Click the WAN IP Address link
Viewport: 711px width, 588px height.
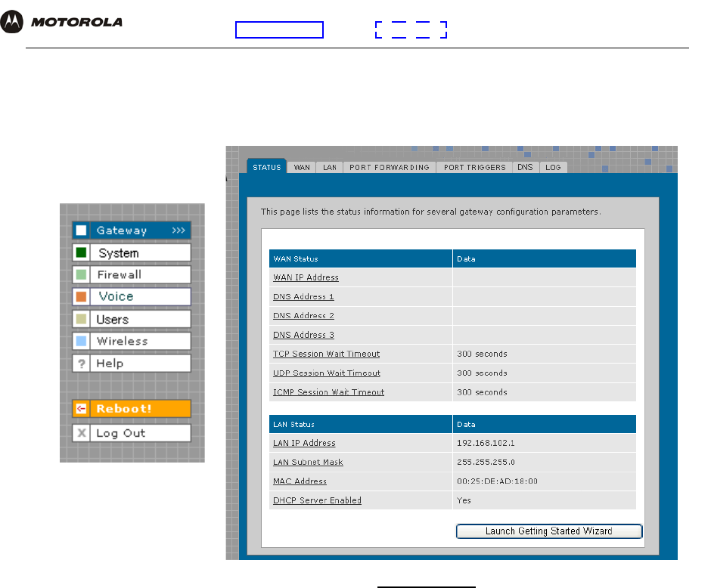[306, 277]
